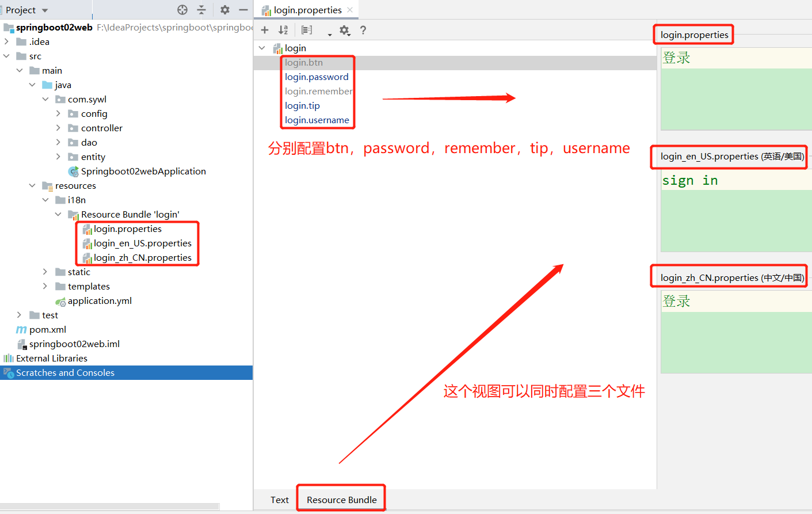Screen dimensions: 812x514
Task: Close the login.properties editor tab
Action: pos(350,10)
